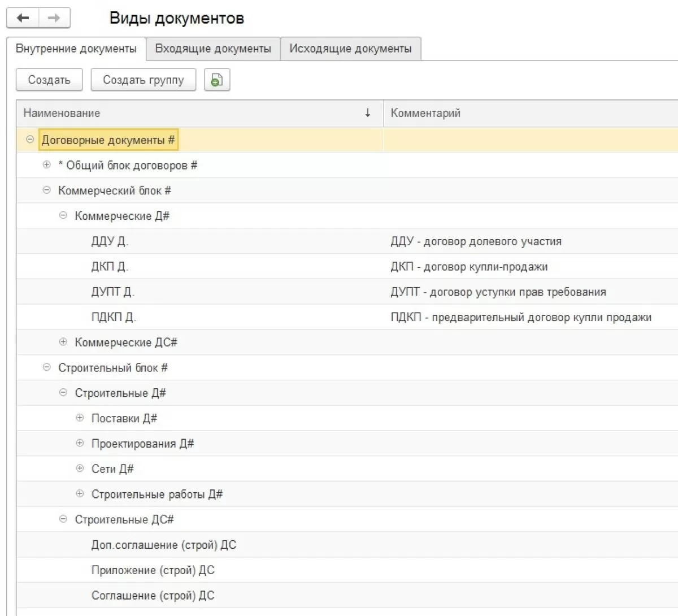Click the forward navigation arrow
The height and width of the screenshot is (616, 678).
pos(54,18)
